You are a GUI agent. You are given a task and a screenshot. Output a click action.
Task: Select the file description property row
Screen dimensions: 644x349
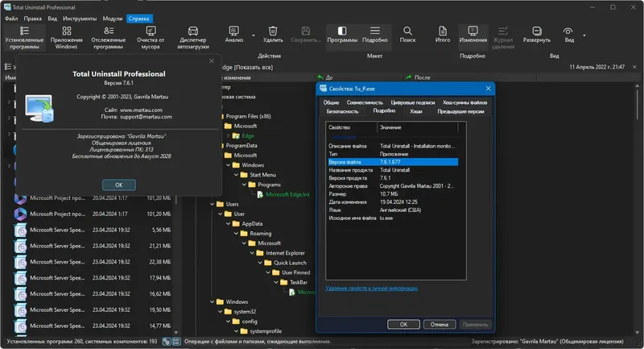coord(393,146)
